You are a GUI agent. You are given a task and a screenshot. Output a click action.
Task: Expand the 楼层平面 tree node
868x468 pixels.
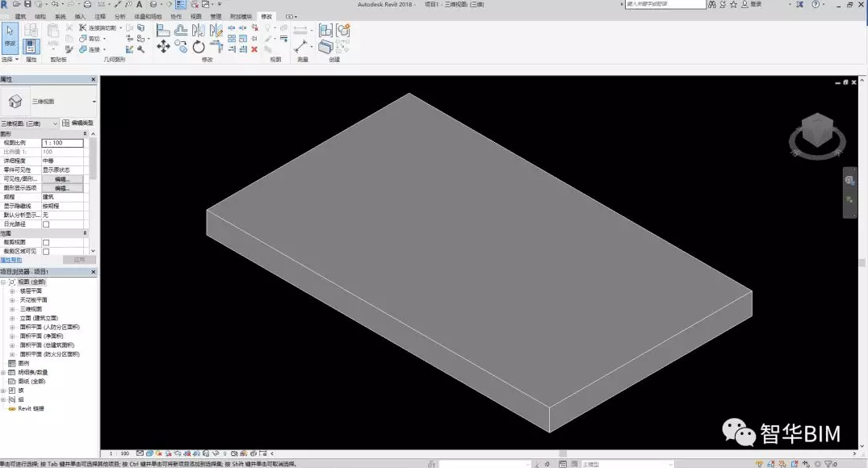tap(12, 290)
